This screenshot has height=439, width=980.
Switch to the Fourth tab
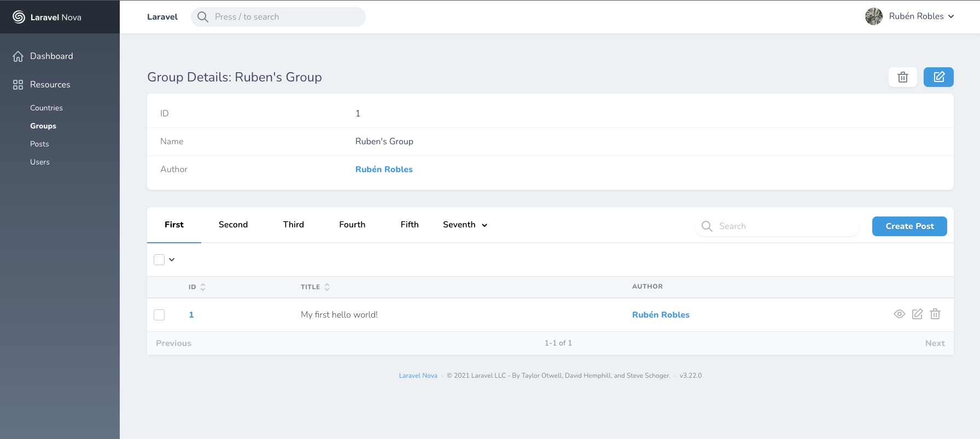352,225
